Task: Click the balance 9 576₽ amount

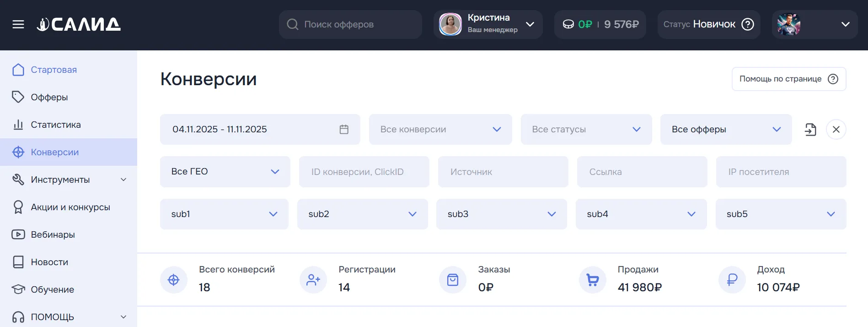Action: (622, 24)
